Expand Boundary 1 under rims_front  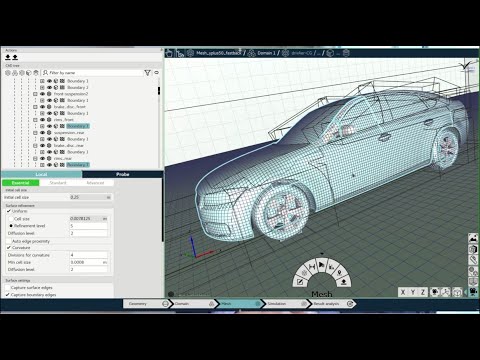coord(42,126)
